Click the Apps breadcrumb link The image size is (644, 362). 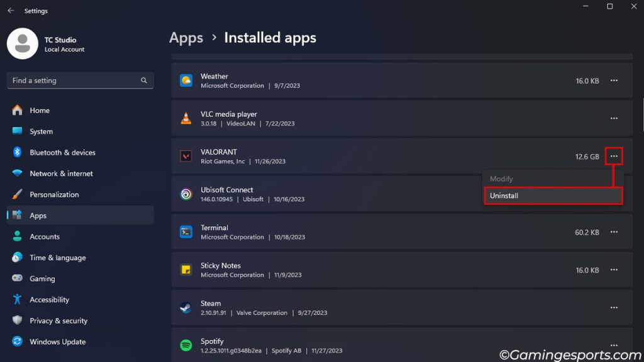[x=186, y=38]
